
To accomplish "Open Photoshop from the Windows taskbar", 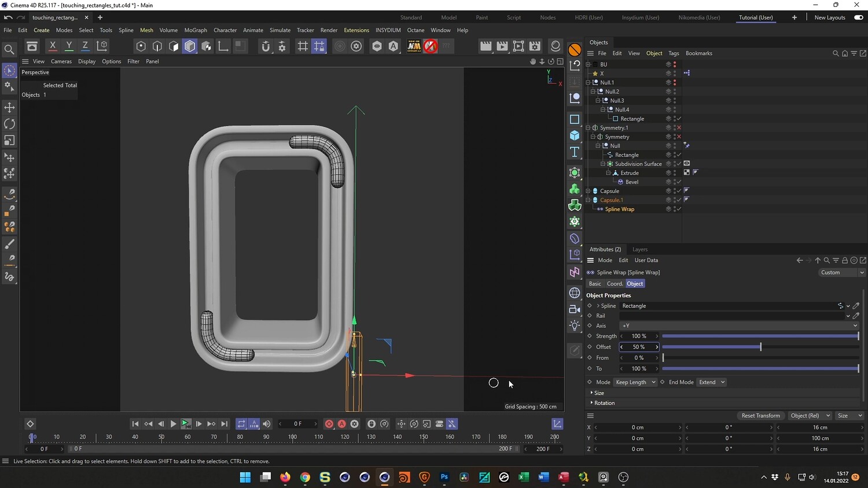I will (x=444, y=477).
